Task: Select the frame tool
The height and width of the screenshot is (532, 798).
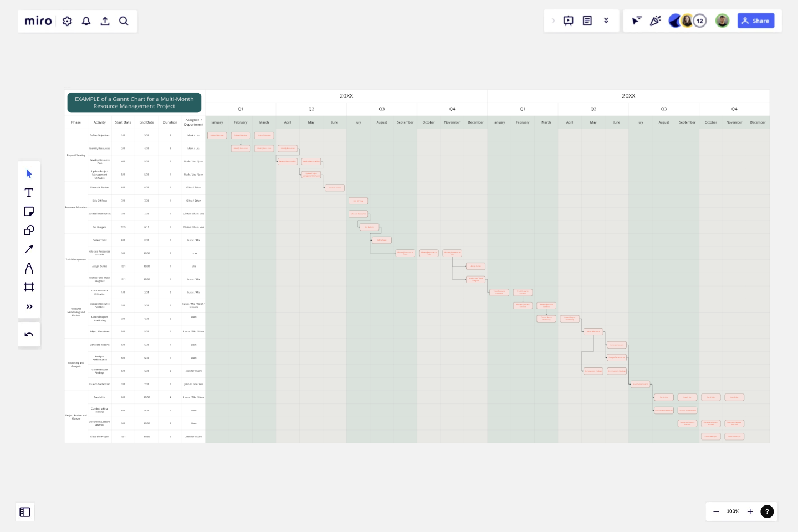Action: click(29, 287)
